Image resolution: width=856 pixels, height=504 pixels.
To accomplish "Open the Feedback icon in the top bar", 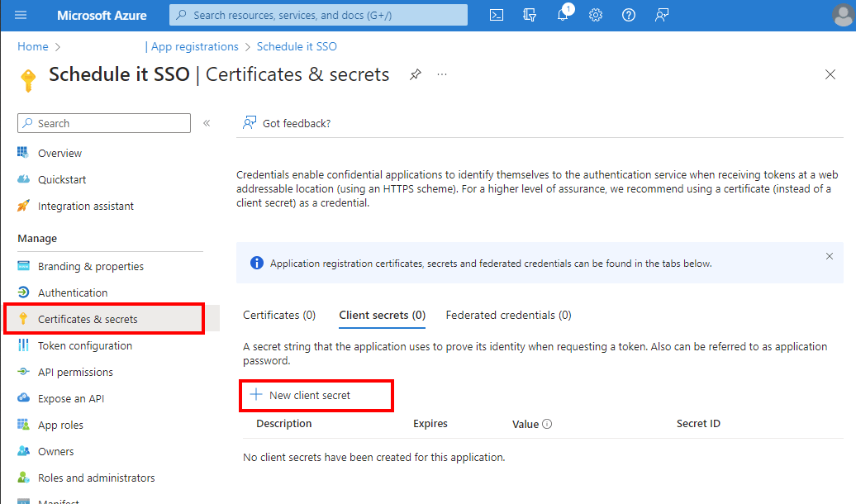I will [662, 15].
